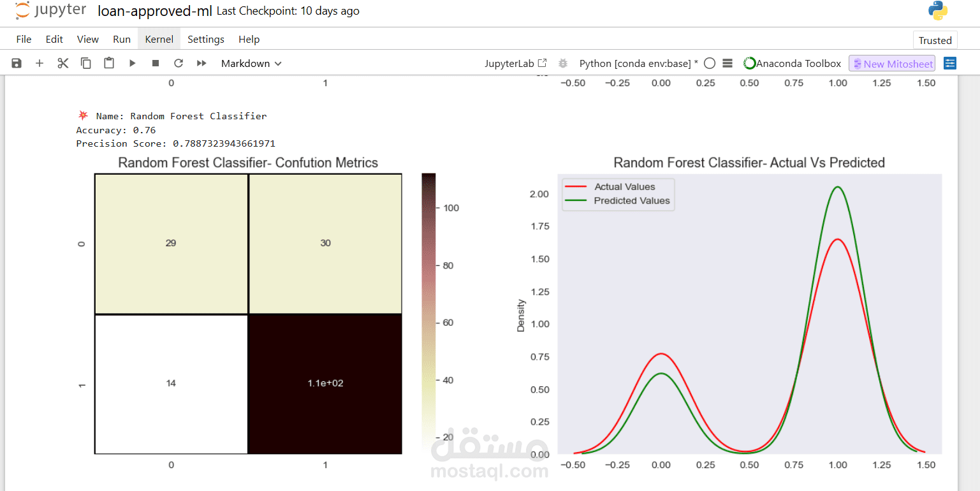Click the New Mitosheet button
This screenshot has width=980, height=491.
(x=891, y=63)
